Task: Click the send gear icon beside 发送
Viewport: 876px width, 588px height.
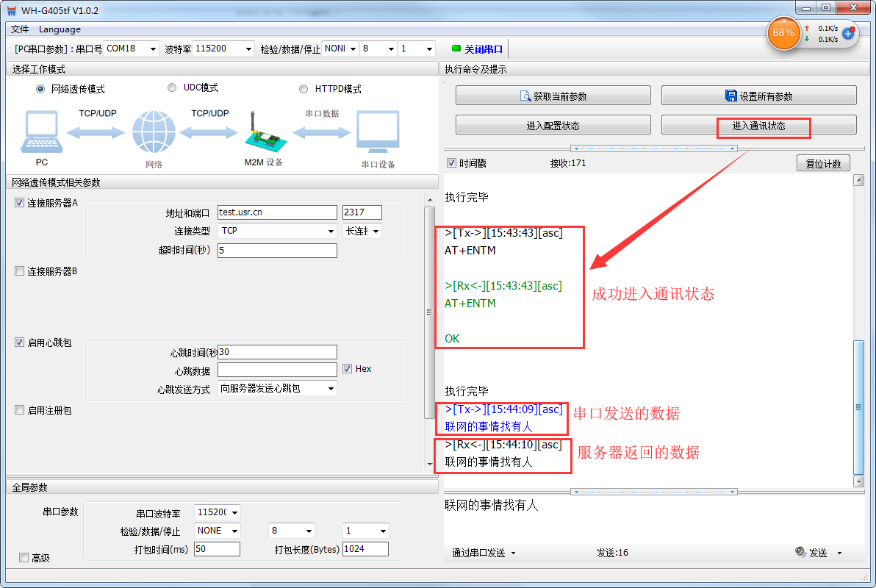Action: coord(800,553)
